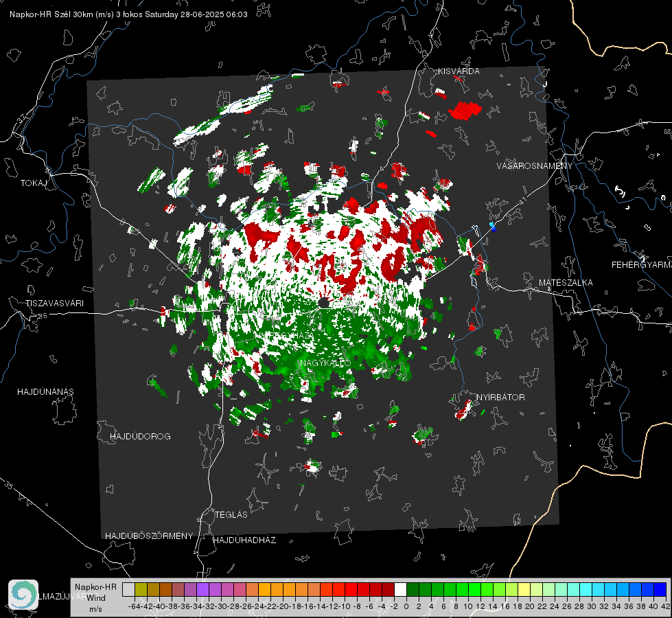Click road number 36 near Tiszavasvári
Viewport: 672px width, 618px height.
coord(43,316)
